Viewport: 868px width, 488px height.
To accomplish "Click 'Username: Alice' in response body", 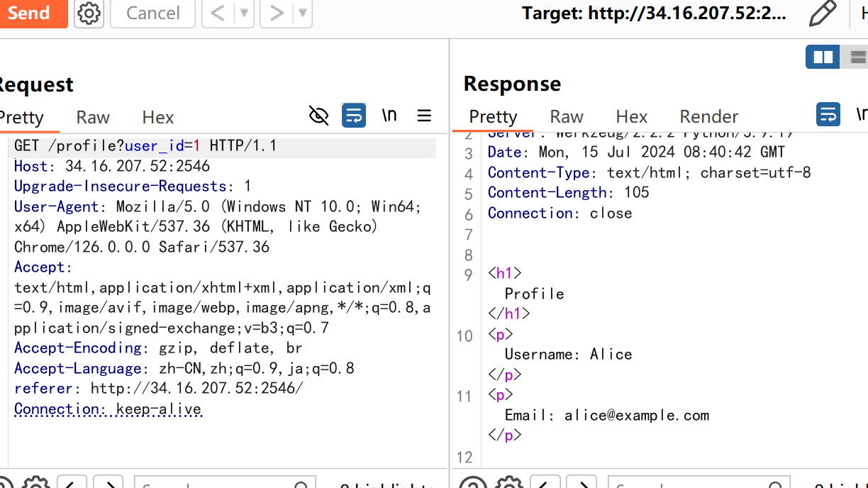I will (x=568, y=354).
